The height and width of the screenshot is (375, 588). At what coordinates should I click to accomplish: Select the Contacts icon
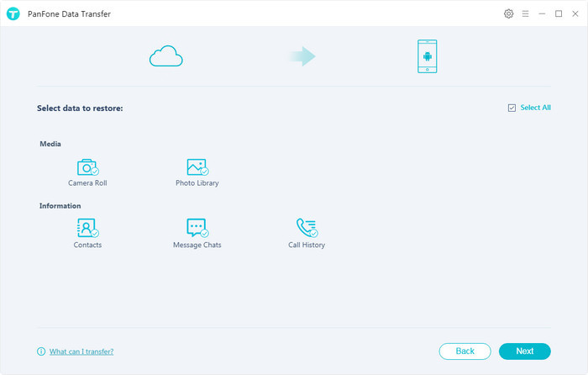tap(87, 228)
